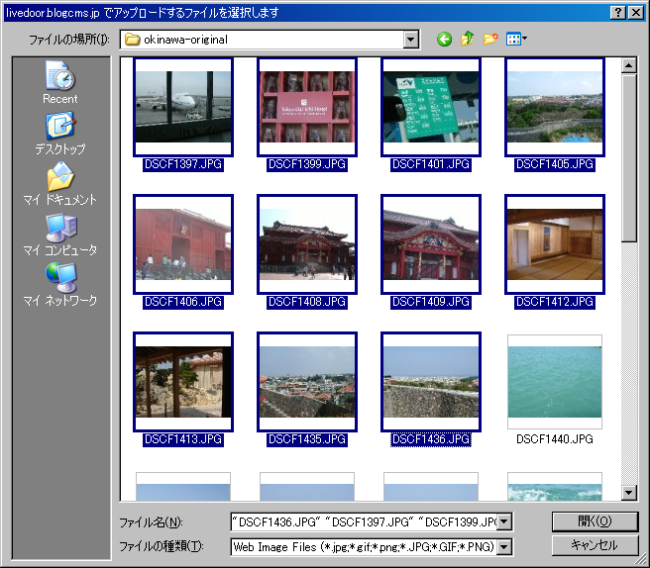
Task: Select the DSCF1436.JPG stone wall thumbnail
Action: pyautogui.click(x=431, y=382)
